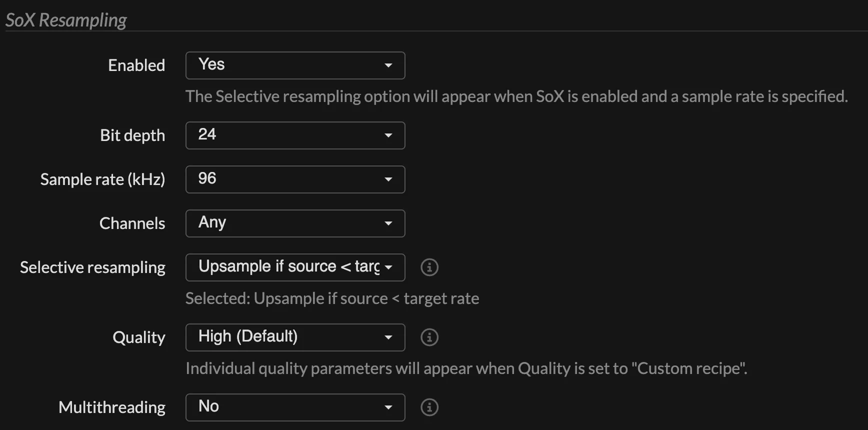The width and height of the screenshot is (868, 430).
Task: Click the "Selective resampling" label text
Action: tap(92, 267)
